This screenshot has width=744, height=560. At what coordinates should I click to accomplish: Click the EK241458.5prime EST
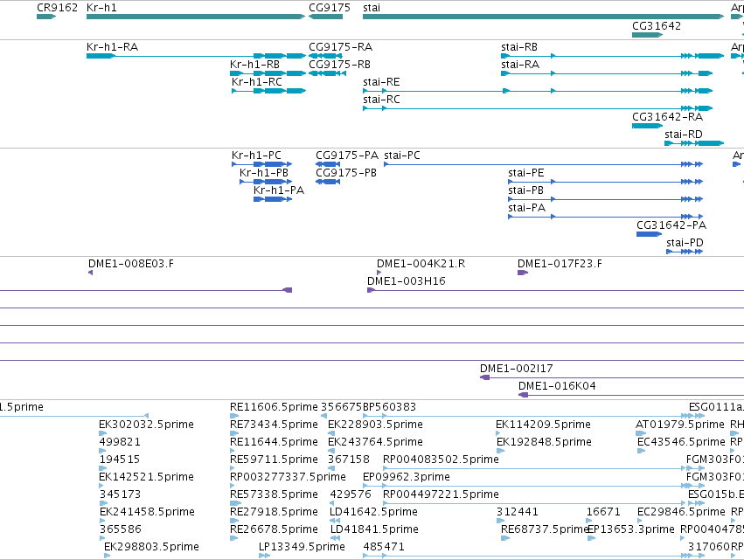click(102, 521)
